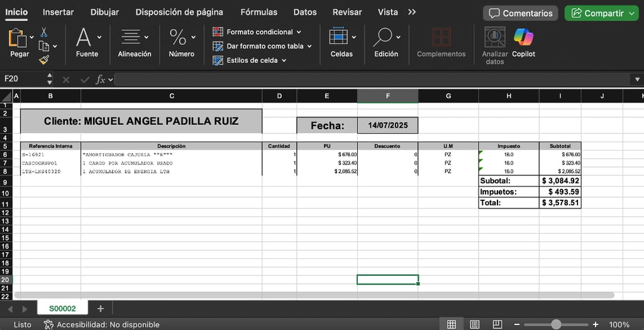
Task: Click into the formula bar field
Action: point(372,79)
